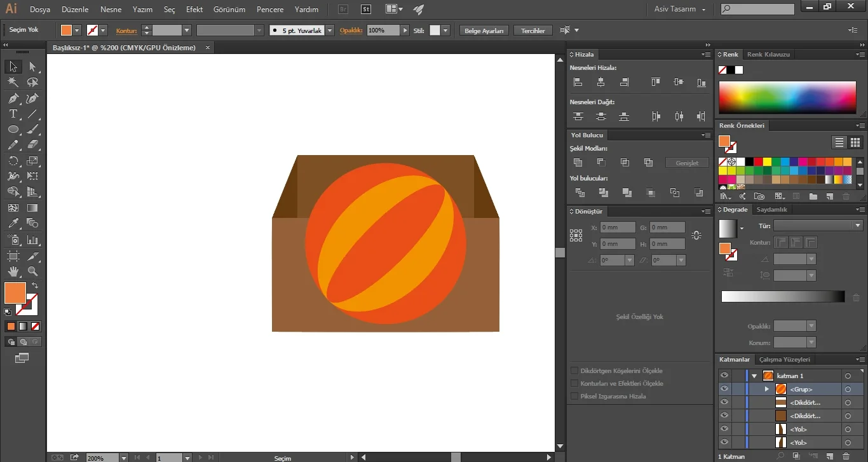Check Piksel Izgarasına Hizala box

pos(574,396)
